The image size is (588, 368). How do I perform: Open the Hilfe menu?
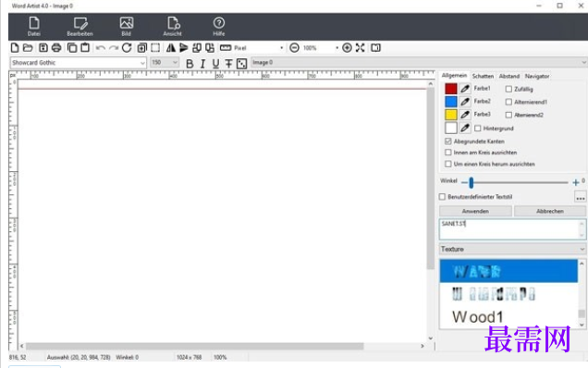pyautogui.click(x=219, y=26)
